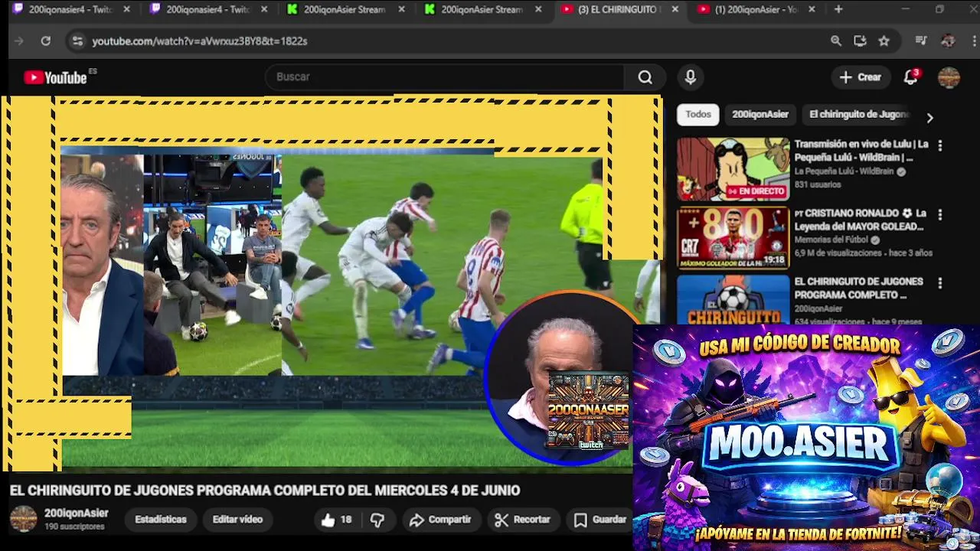Click Compartir to share the video
Viewport: 980px width, 551px height.
point(440,520)
